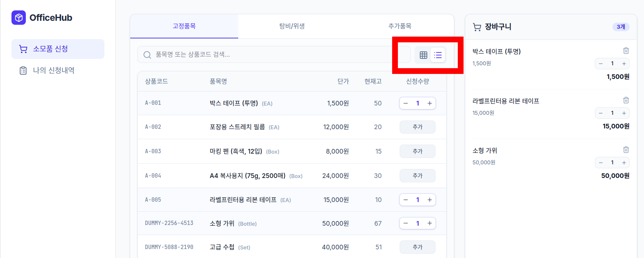Image resolution: width=644 pixels, height=258 pixels.
Task: Click the 신청수량 column header
Action: [x=418, y=81]
